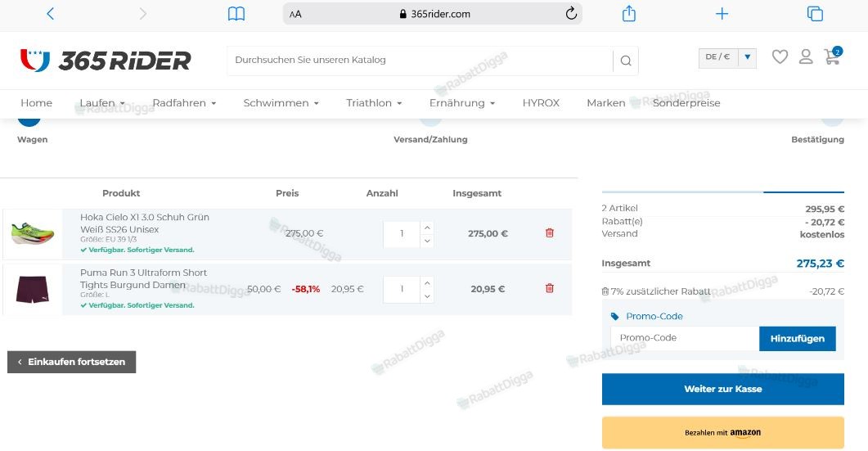Click Einkaufen fortsetzen button
Image resolution: width=868 pixels, height=451 pixels.
(71, 362)
